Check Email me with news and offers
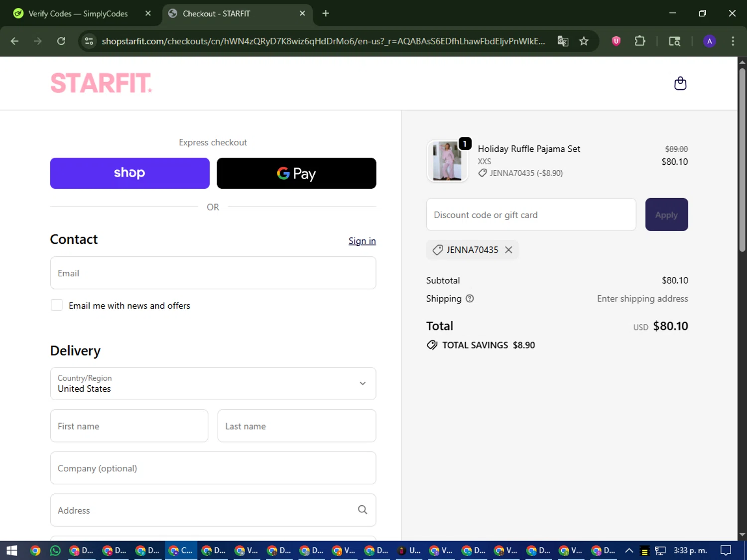Screen dimensions: 747x560 tap(57, 305)
